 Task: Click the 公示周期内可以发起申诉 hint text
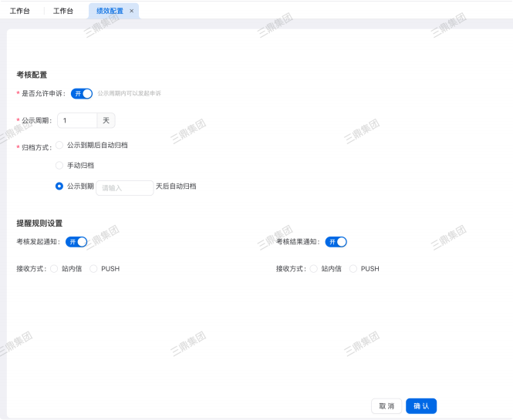(x=129, y=93)
